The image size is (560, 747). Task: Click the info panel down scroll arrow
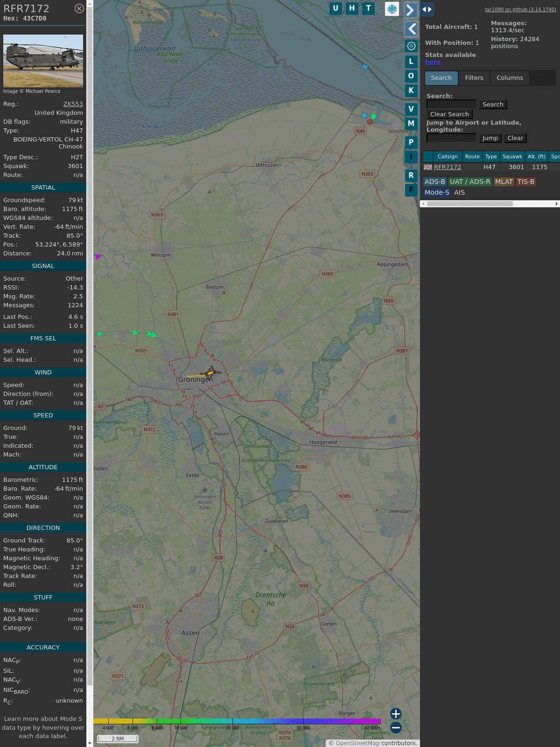(x=90, y=743)
